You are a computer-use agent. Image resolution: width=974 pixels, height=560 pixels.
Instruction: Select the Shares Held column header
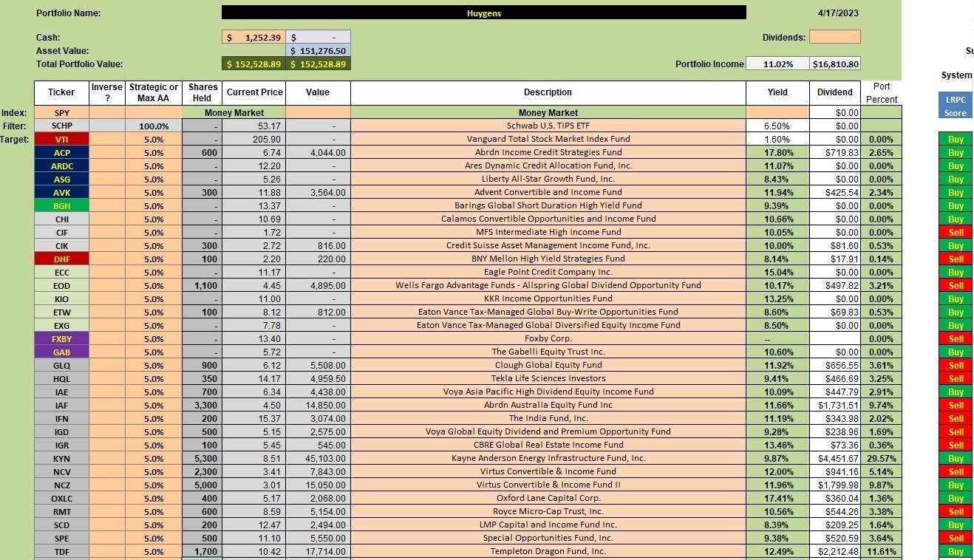tap(202, 92)
